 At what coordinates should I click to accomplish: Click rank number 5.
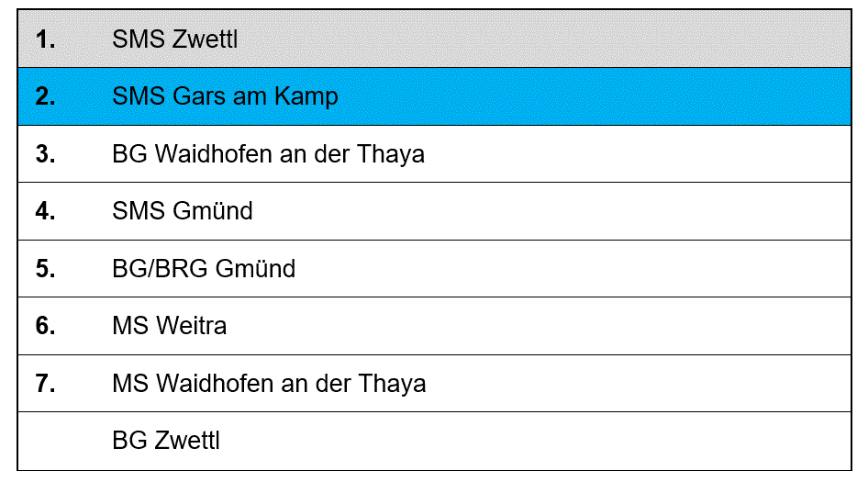[x=45, y=269]
